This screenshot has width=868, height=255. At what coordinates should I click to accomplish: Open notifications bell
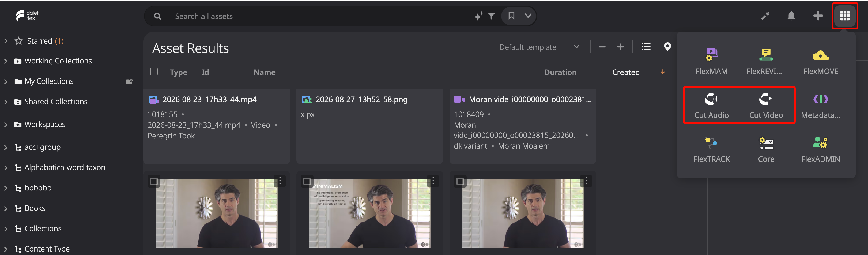coord(791,16)
